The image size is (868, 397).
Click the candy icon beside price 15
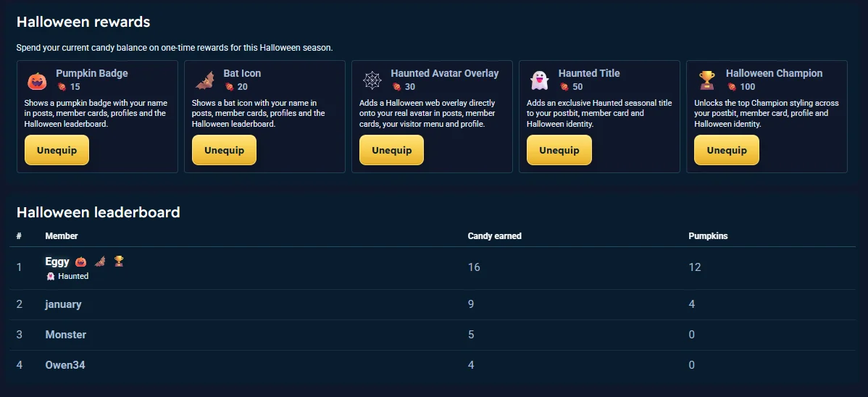(62, 87)
